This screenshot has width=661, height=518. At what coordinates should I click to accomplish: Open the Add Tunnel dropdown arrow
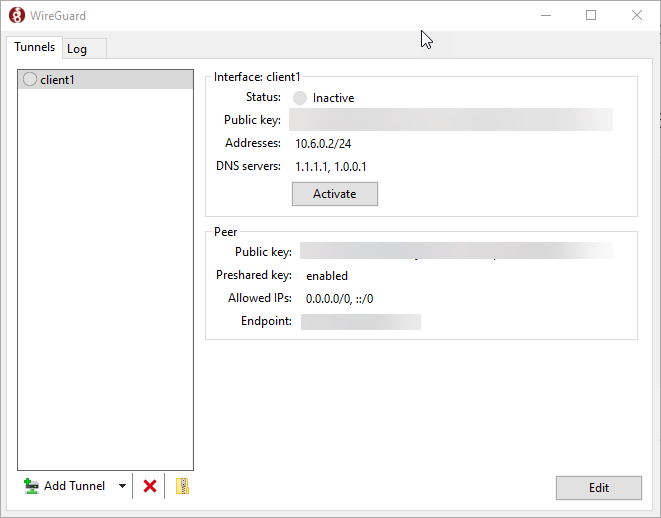pyautogui.click(x=122, y=486)
